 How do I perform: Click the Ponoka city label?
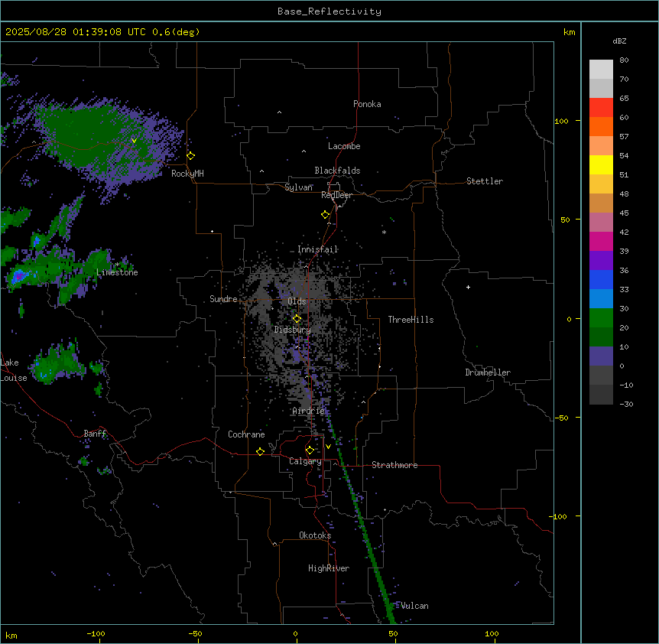[367, 104]
